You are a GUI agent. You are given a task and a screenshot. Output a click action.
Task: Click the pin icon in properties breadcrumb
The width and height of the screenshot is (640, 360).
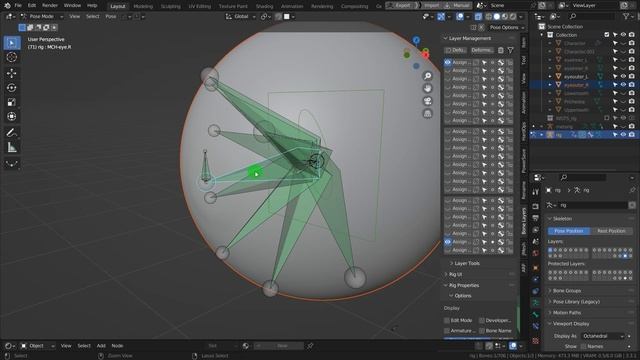click(x=632, y=190)
